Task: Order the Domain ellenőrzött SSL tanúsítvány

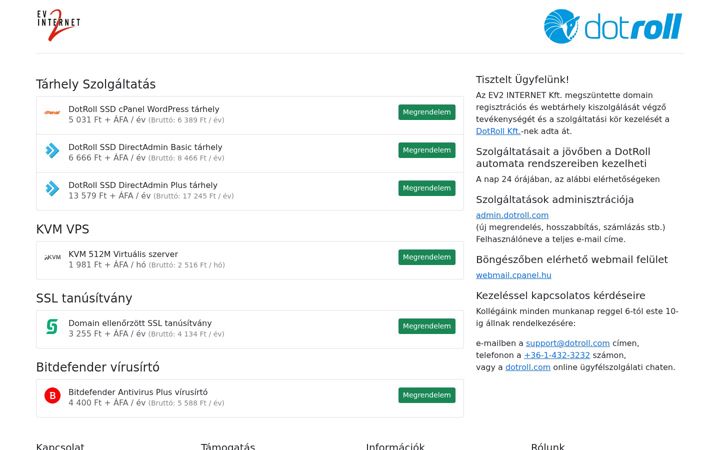Action: click(x=427, y=326)
